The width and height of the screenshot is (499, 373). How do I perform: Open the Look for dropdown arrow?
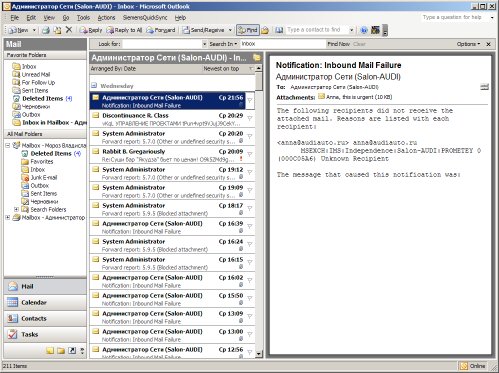[x=204, y=44]
